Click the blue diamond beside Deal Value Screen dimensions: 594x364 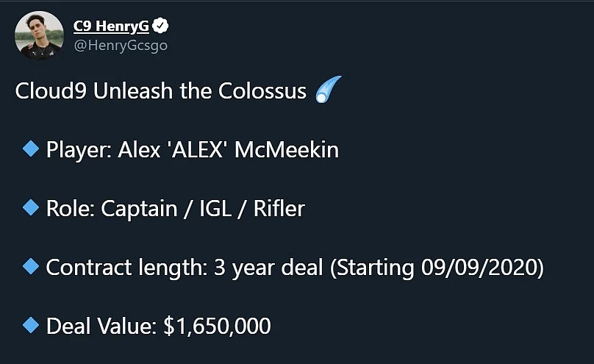pos(31,325)
